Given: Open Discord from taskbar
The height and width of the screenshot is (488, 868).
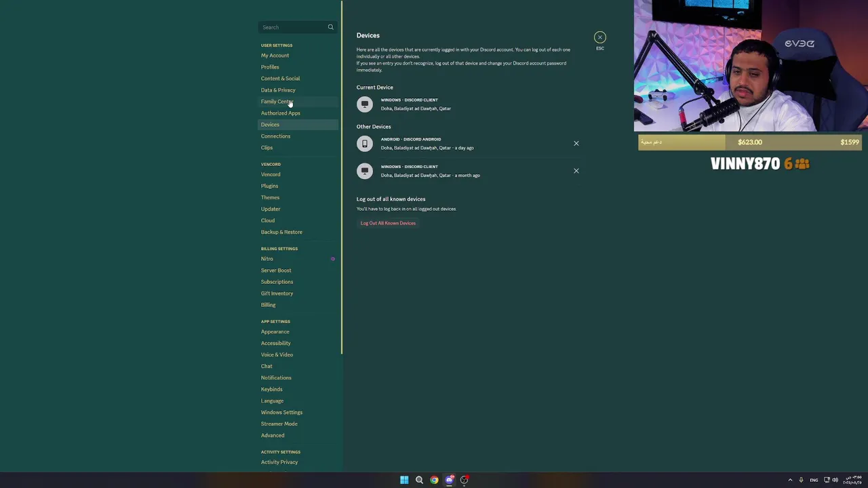Looking at the screenshot, I should (449, 480).
